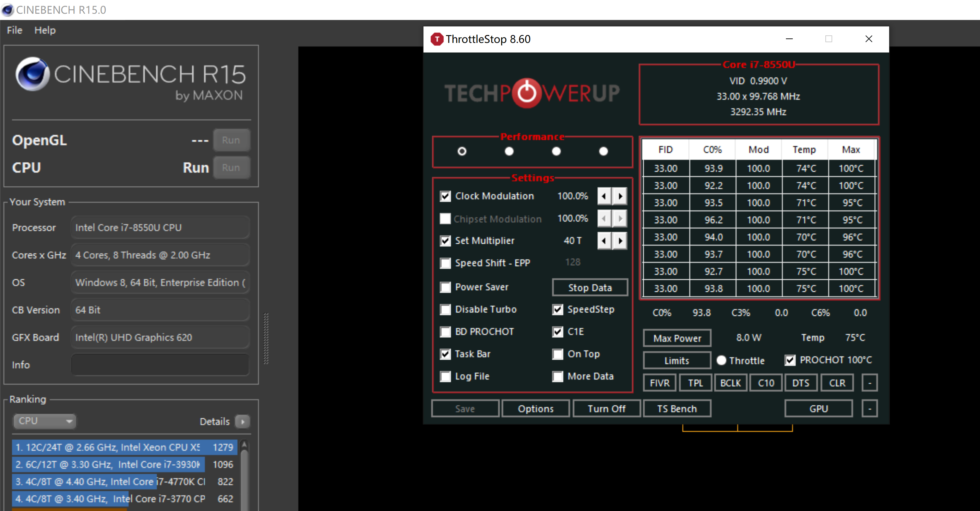This screenshot has width=980, height=511.
Task: Click the C10 button
Action: tap(766, 383)
